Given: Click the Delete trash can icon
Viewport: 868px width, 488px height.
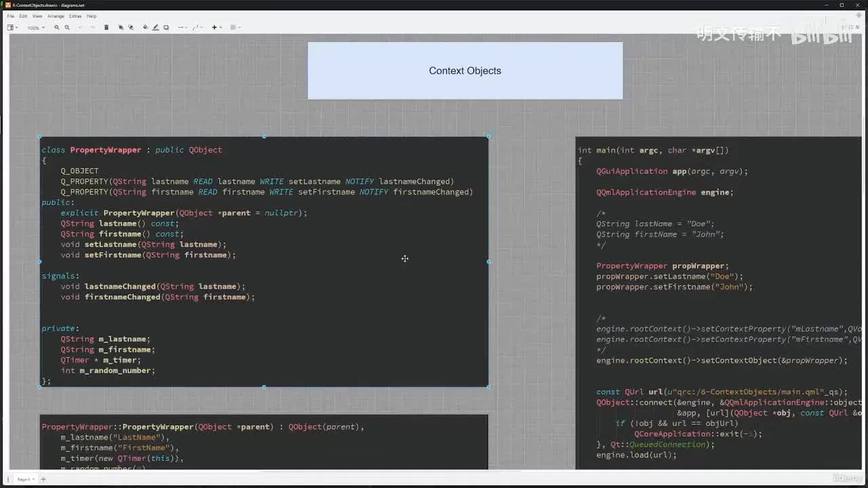Looking at the screenshot, I should tap(106, 28).
